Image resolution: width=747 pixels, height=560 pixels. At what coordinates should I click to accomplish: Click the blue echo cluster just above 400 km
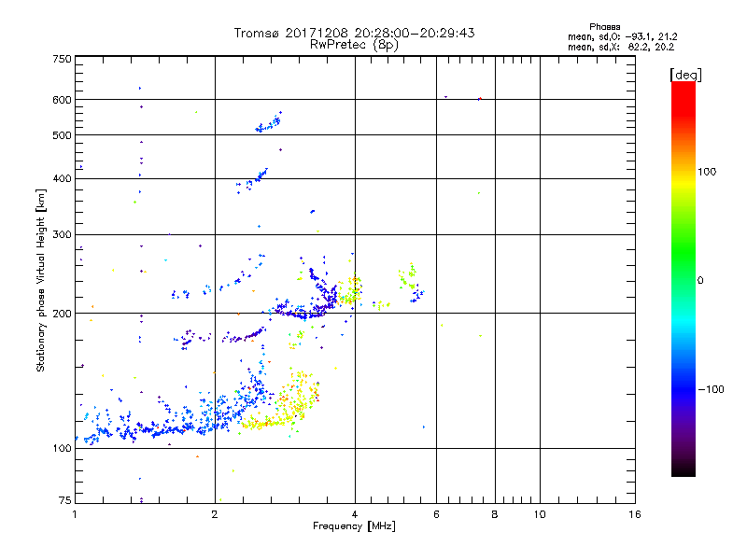coord(252,180)
